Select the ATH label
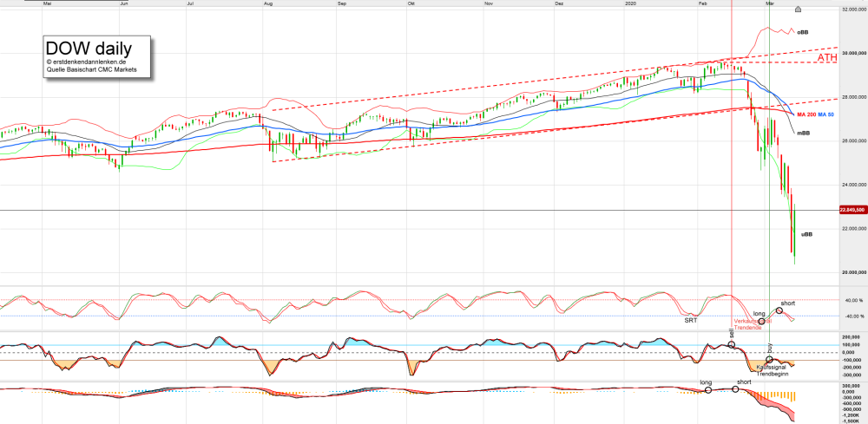Viewport: 868px width, 424px height. click(x=827, y=58)
